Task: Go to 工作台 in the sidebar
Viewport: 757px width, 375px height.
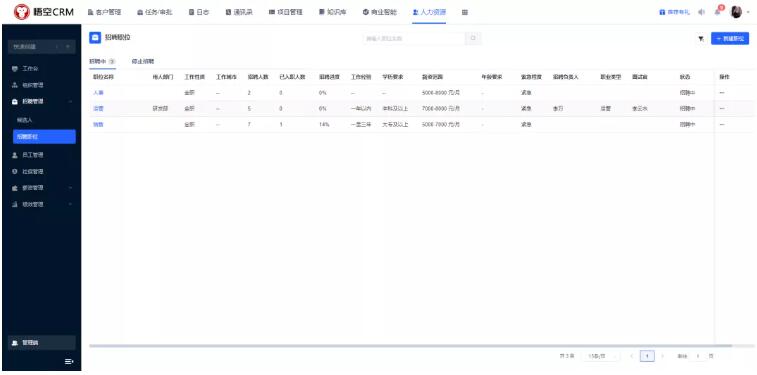Action: tap(42, 69)
